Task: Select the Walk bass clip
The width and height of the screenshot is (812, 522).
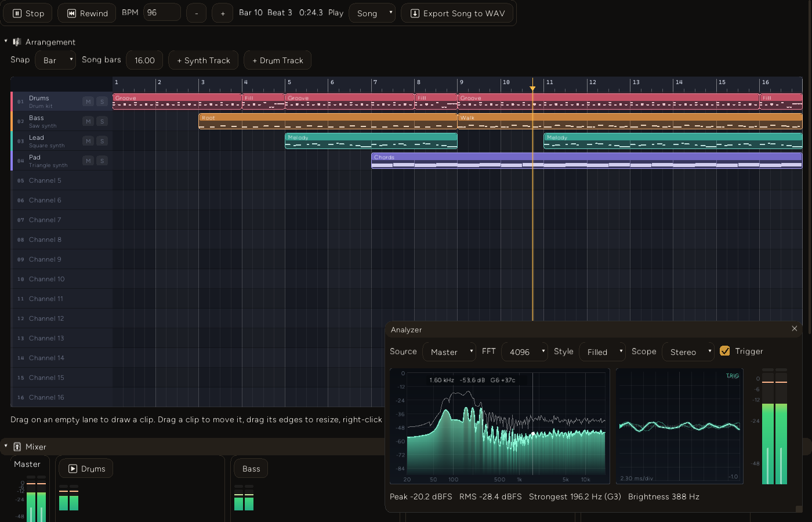Action: click(x=630, y=121)
